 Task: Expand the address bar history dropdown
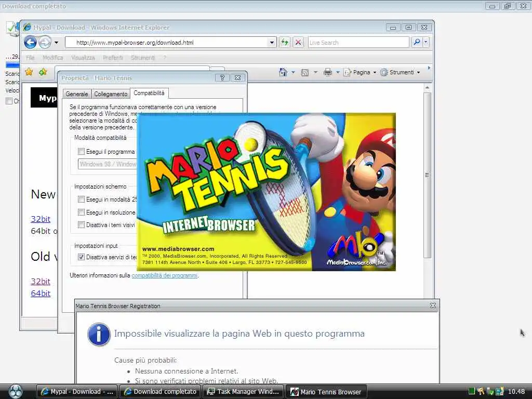(272, 43)
